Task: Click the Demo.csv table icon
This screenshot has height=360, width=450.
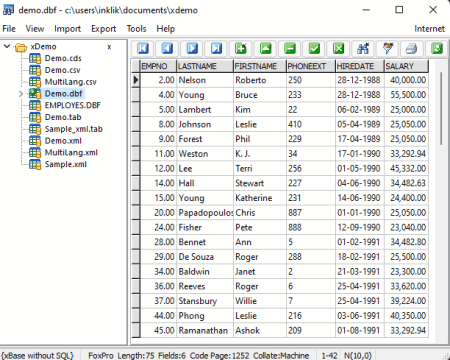Action: tap(35, 70)
